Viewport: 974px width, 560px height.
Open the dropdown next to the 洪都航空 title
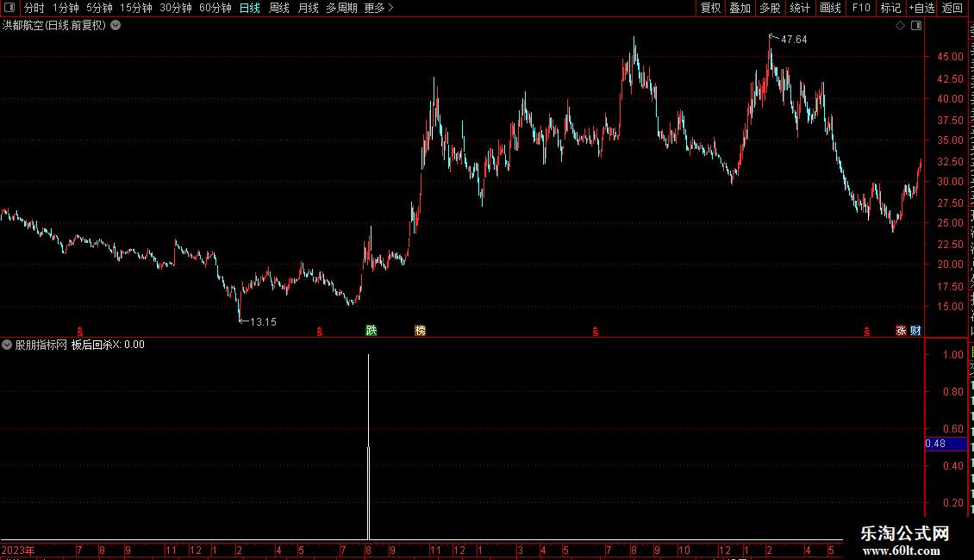(x=116, y=26)
